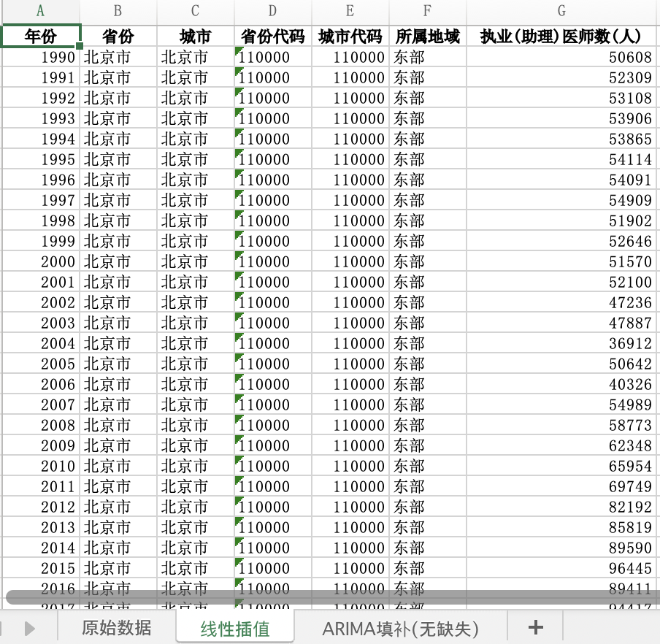
Task: Select column F header
Action: (427, 11)
